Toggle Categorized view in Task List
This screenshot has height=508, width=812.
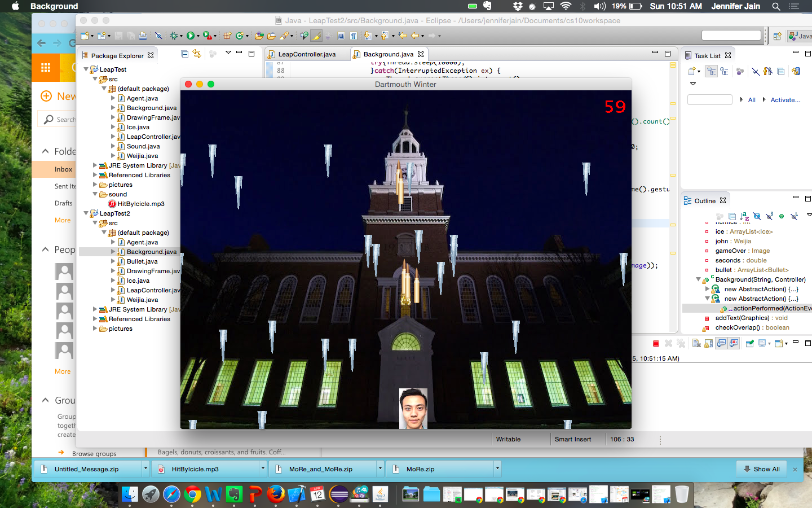tap(712, 72)
